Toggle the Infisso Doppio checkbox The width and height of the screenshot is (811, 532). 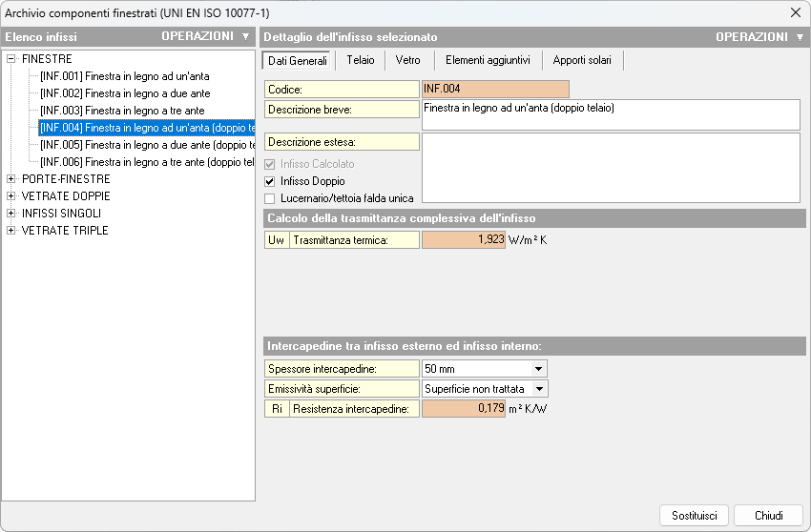click(270, 181)
